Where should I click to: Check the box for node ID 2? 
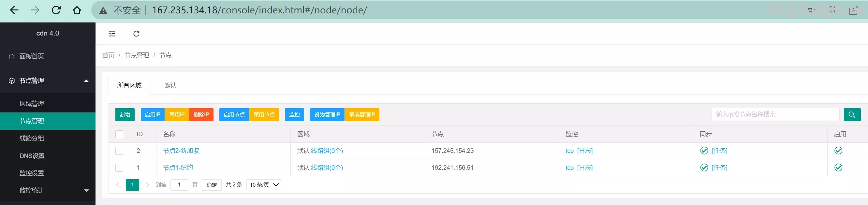click(x=119, y=151)
